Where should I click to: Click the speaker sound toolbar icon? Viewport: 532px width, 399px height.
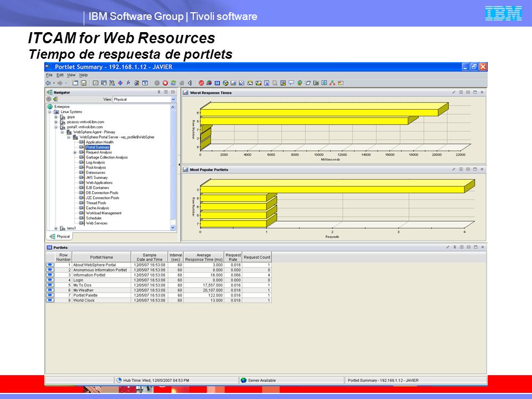click(190, 83)
